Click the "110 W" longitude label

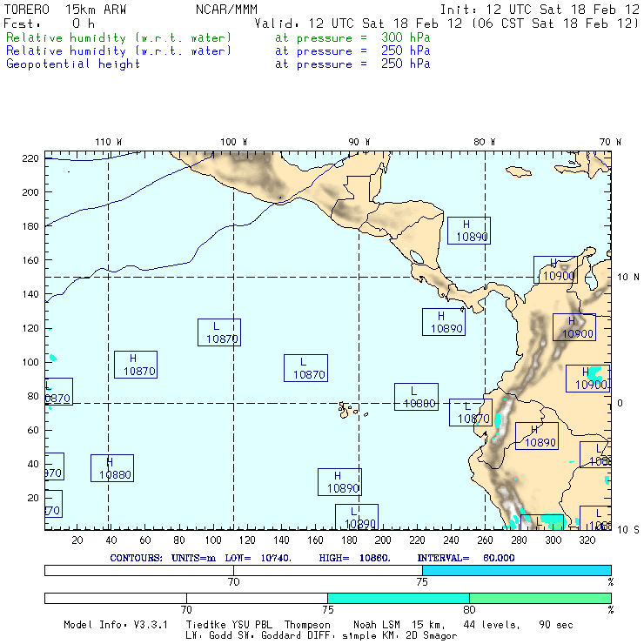109,142
